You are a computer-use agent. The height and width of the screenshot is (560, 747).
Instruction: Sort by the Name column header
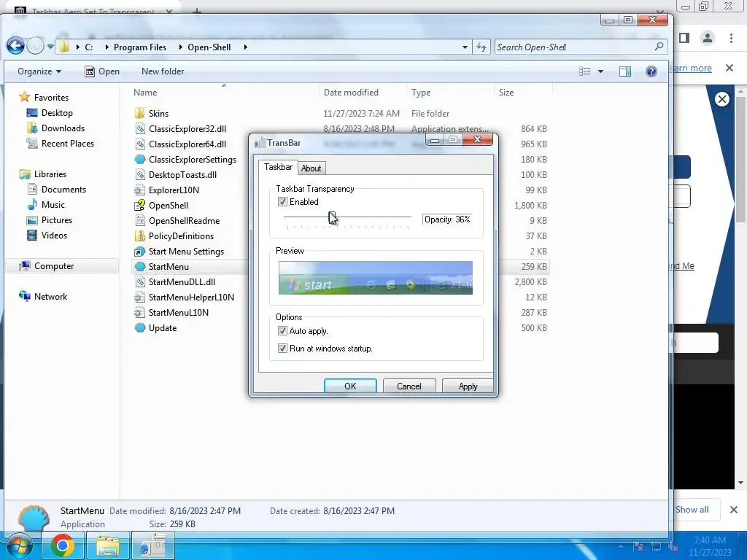[x=145, y=93]
